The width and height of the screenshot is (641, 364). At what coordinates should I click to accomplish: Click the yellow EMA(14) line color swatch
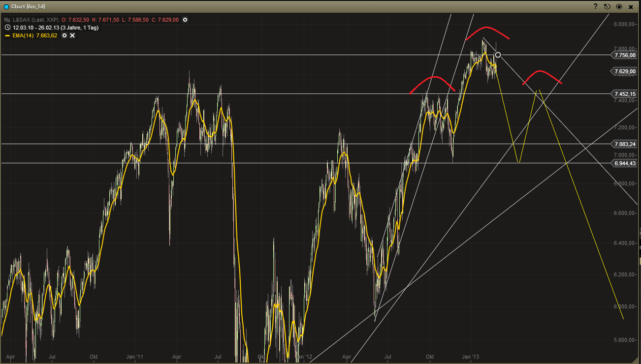point(7,35)
